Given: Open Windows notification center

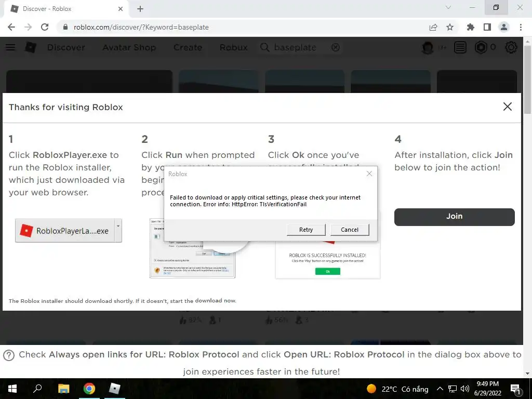Looking at the screenshot, I should click(x=515, y=389).
